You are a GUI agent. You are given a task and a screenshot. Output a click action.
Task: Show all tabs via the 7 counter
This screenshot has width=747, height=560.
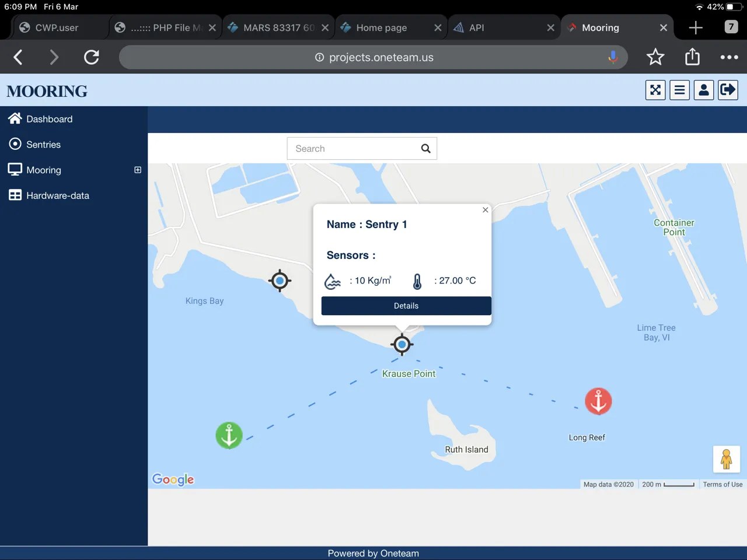point(731,27)
